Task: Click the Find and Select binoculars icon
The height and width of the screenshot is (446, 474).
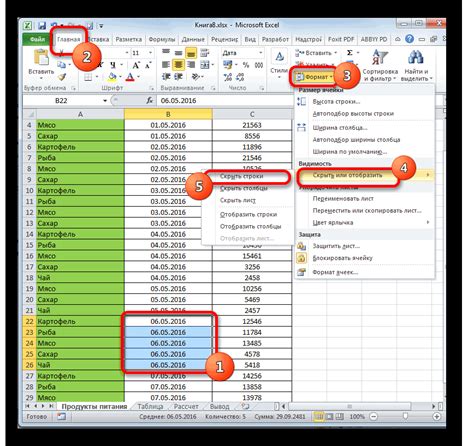Action: point(416,58)
